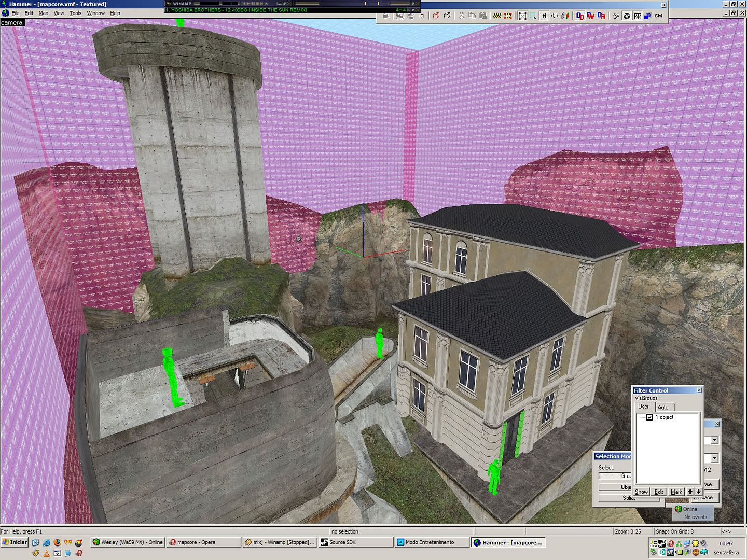
Task: Click the Cut scissors icon in toolbar
Action: coord(461,16)
